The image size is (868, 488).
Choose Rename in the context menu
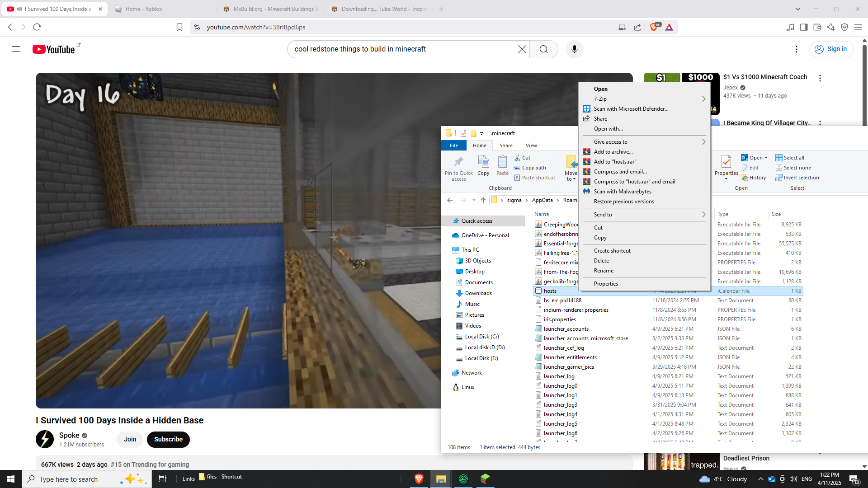[x=604, y=271]
